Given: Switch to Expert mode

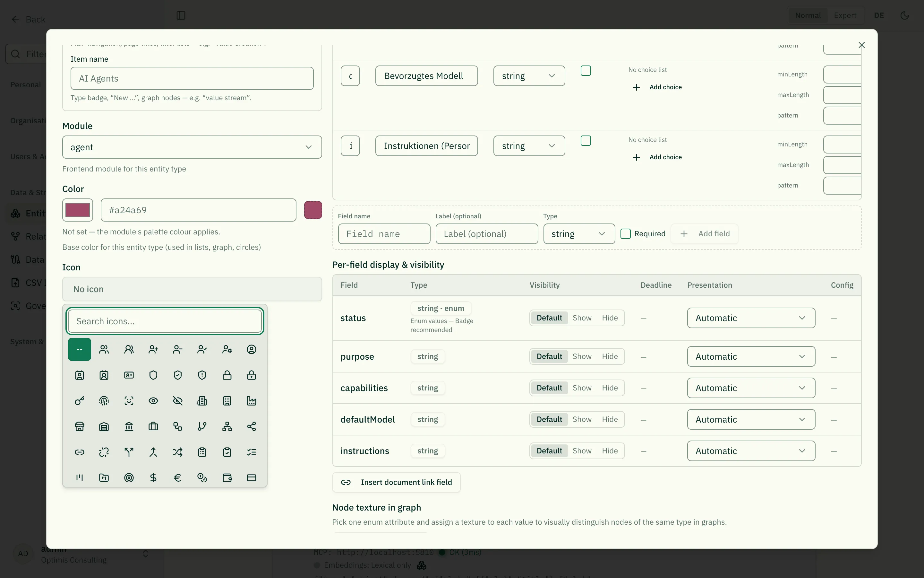Looking at the screenshot, I should pyautogui.click(x=844, y=15).
